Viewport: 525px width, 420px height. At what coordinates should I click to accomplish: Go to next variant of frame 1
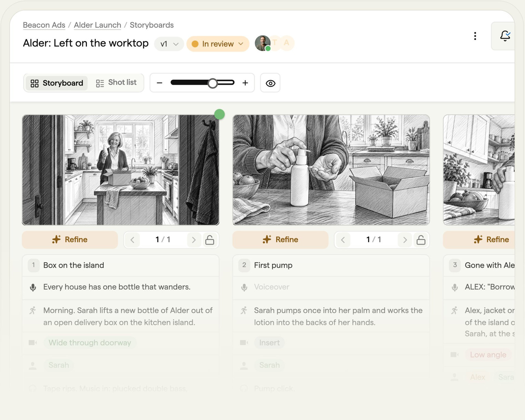point(194,240)
